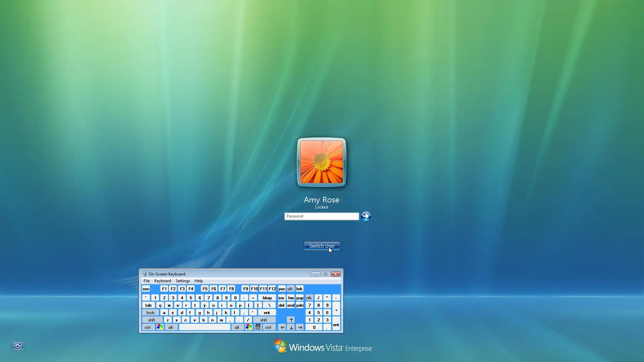Open the File menu
This screenshot has height=362, width=644.
pos(147,281)
